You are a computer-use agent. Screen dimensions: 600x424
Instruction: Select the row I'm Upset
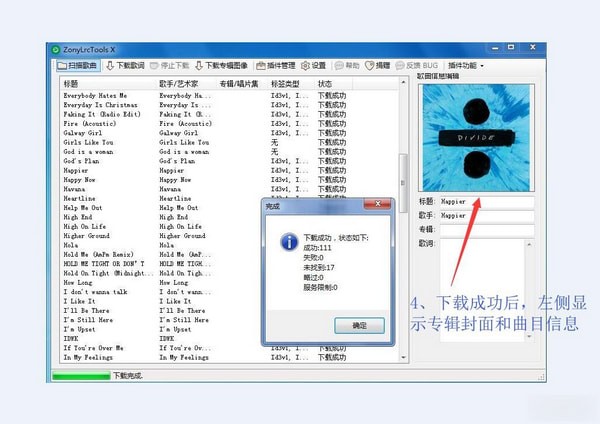(x=161, y=329)
